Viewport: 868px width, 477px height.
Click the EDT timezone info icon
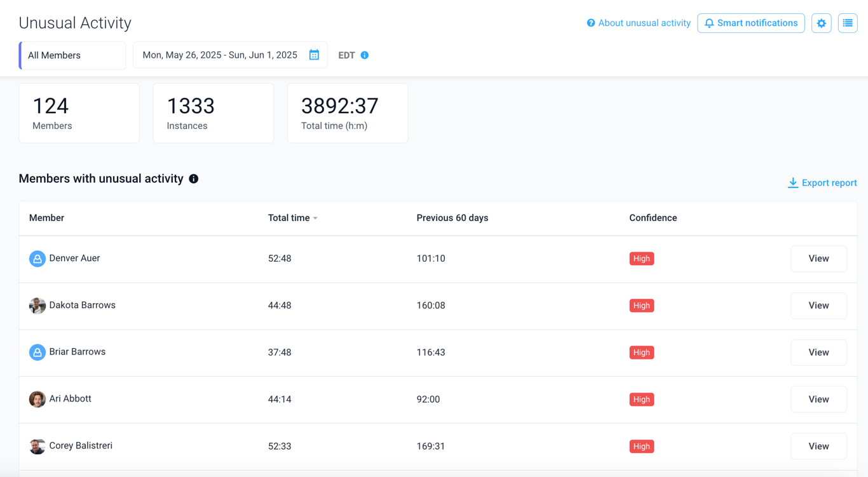pyautogui.click(x=365, y=55)
